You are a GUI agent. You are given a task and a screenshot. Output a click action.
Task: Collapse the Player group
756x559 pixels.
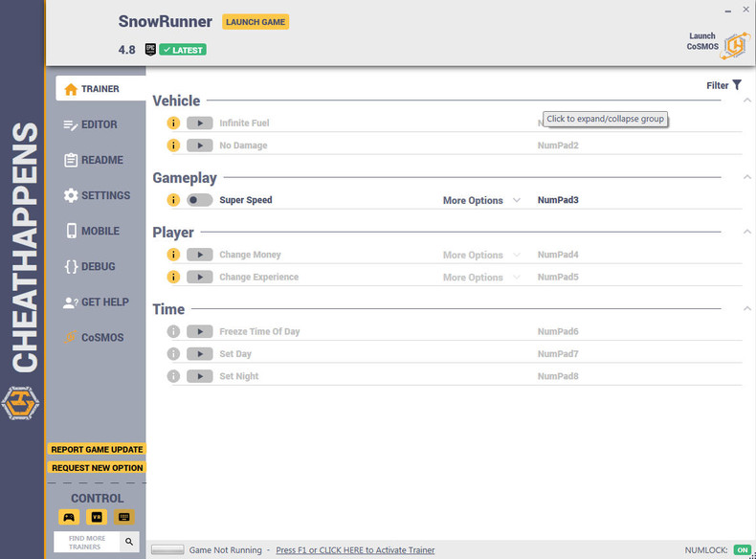(x=746, y=232)
